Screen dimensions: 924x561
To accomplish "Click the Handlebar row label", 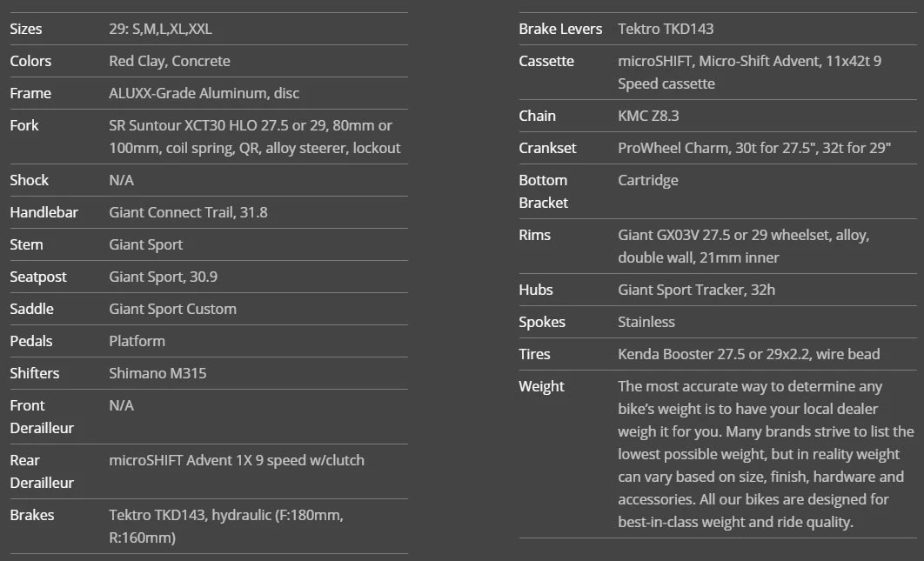I will [x=44, y=212].
